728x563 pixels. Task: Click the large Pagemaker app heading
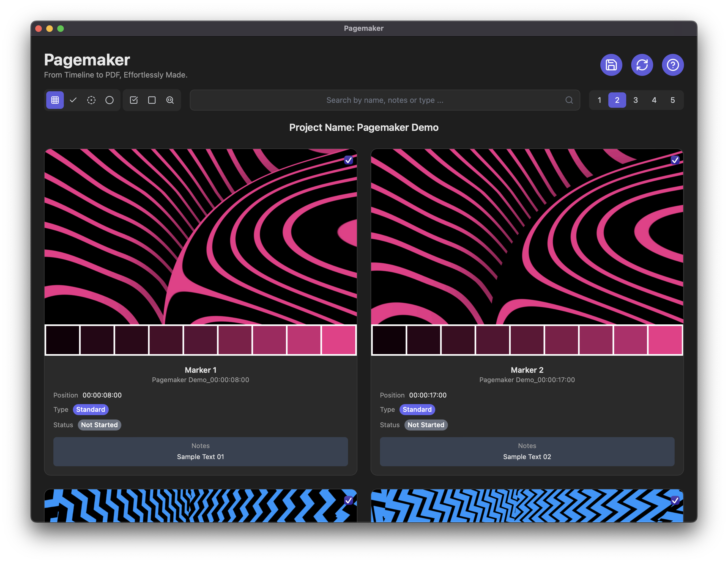tap(87, 60)
